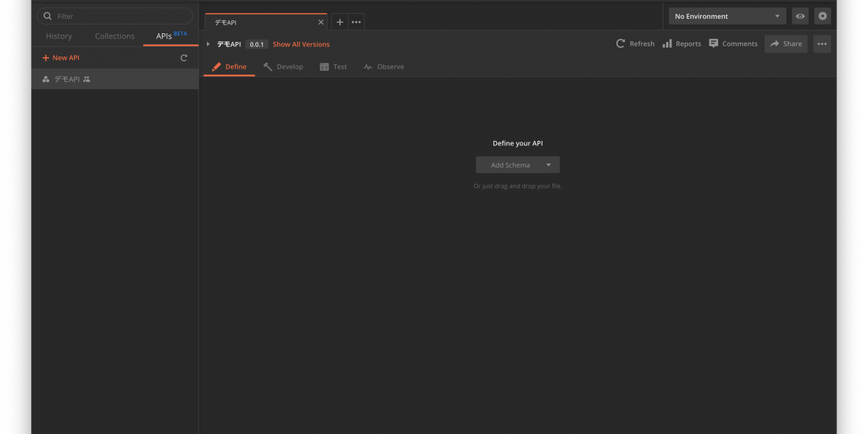Open environment quick look eye icon
The height and width of the screenshot is (434, 868).
click(x=800, y=16)
